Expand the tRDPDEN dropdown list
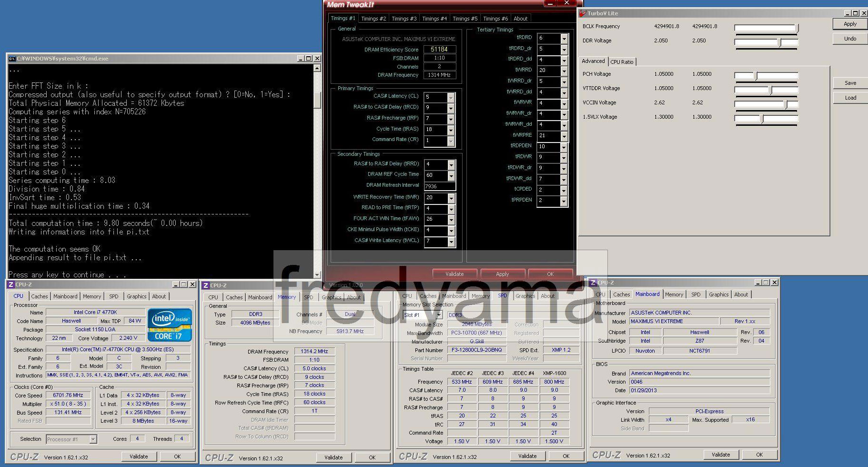Screen dimensions: 868x467 pos(564,147)
